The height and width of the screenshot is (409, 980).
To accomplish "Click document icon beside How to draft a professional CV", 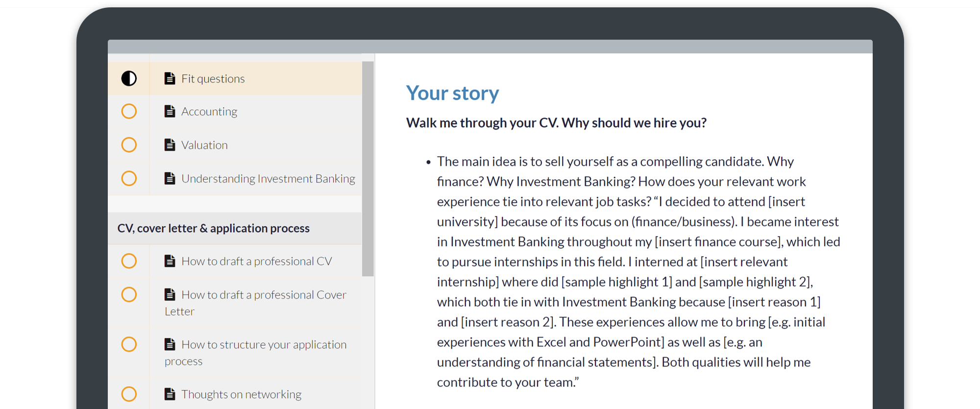I will coord(170,261).
